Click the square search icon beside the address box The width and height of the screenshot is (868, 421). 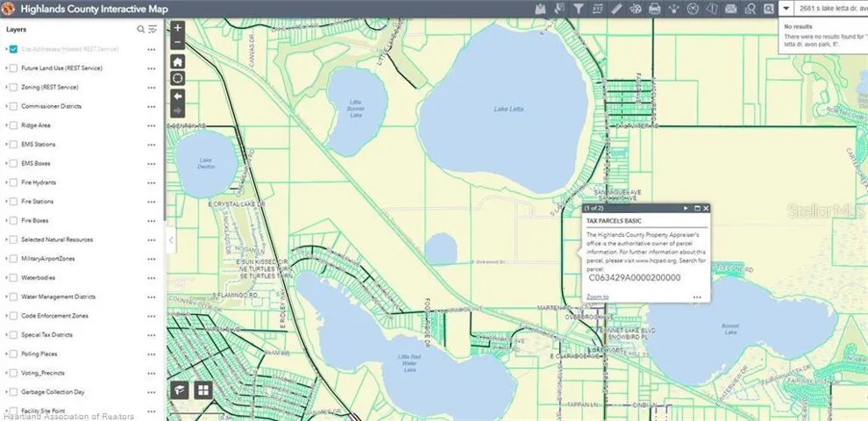click(x=769, y=8)
